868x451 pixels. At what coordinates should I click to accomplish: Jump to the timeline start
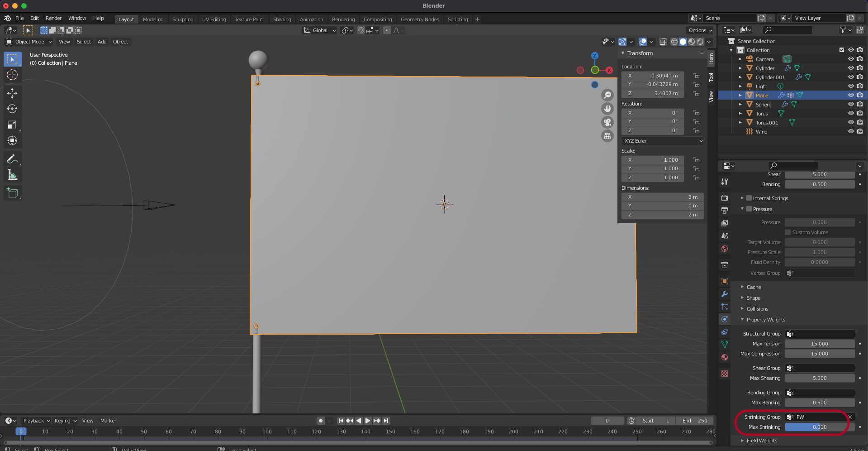pos(341,421)
